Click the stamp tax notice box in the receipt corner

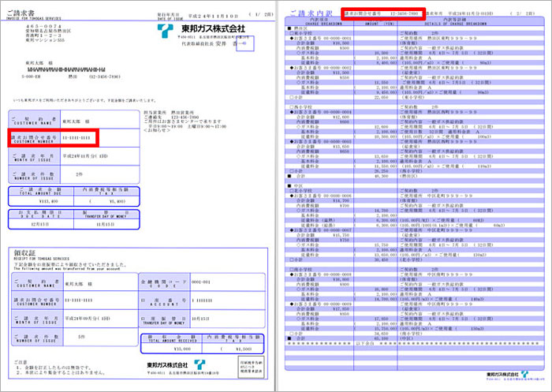pos(251,367)
